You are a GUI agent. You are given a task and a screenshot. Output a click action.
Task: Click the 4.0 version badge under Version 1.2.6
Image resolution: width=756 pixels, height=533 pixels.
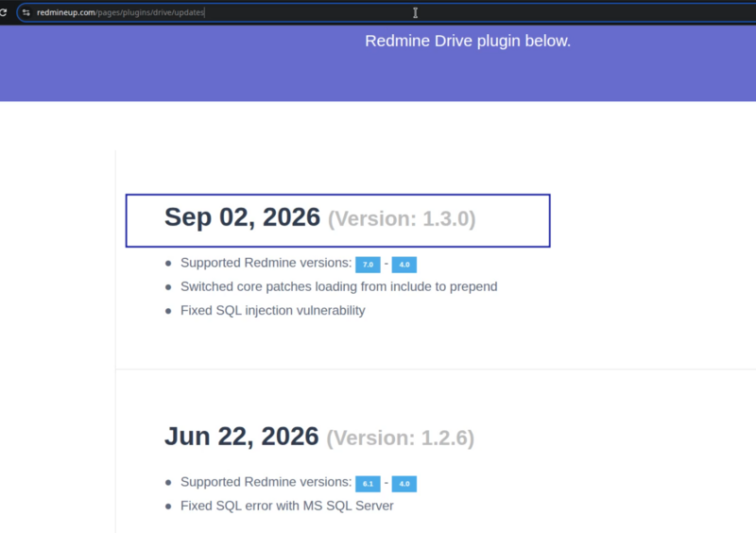pyautogui.click(x=404, y=484)
